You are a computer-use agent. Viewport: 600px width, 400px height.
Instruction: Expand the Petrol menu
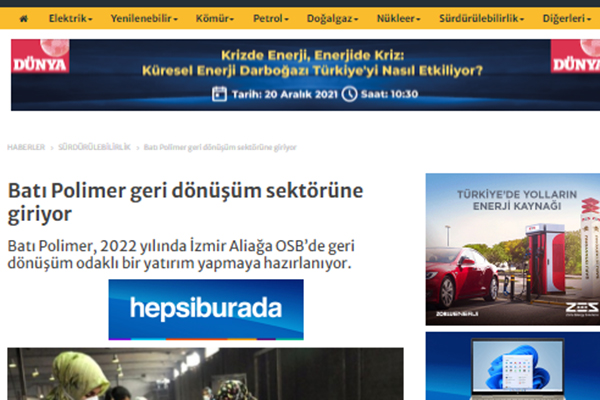point(271,18)
